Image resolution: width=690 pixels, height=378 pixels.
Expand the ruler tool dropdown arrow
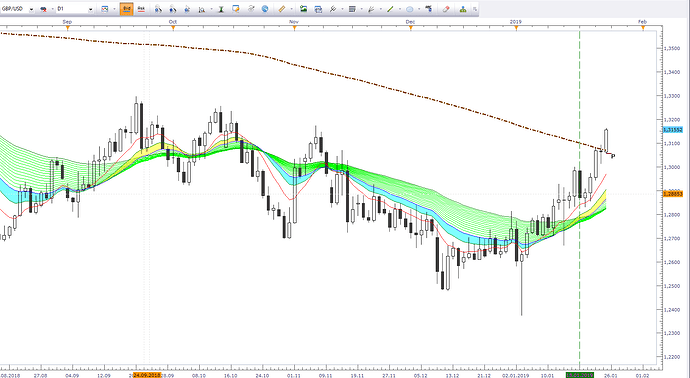pos(292,9)
